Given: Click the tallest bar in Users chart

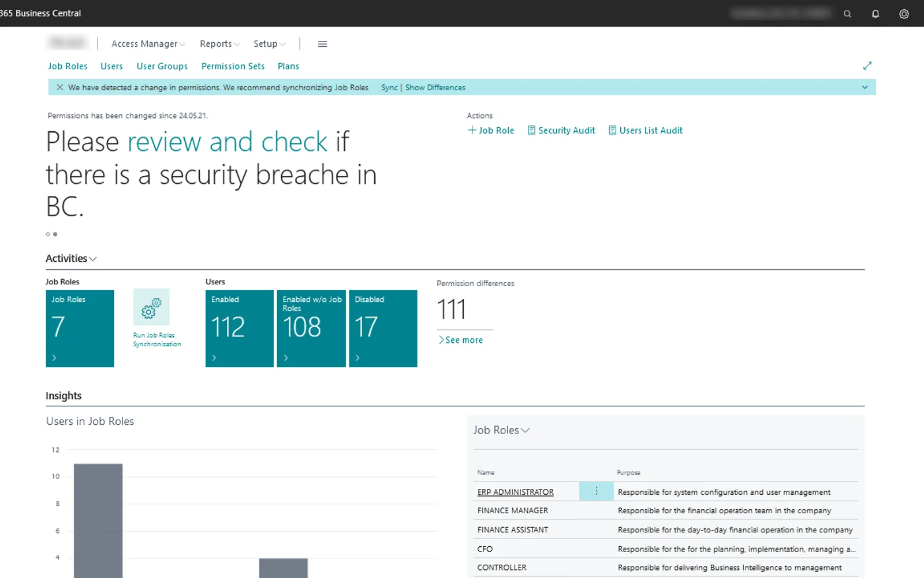Looking at the screenshot, I should (x=98, y=520).
